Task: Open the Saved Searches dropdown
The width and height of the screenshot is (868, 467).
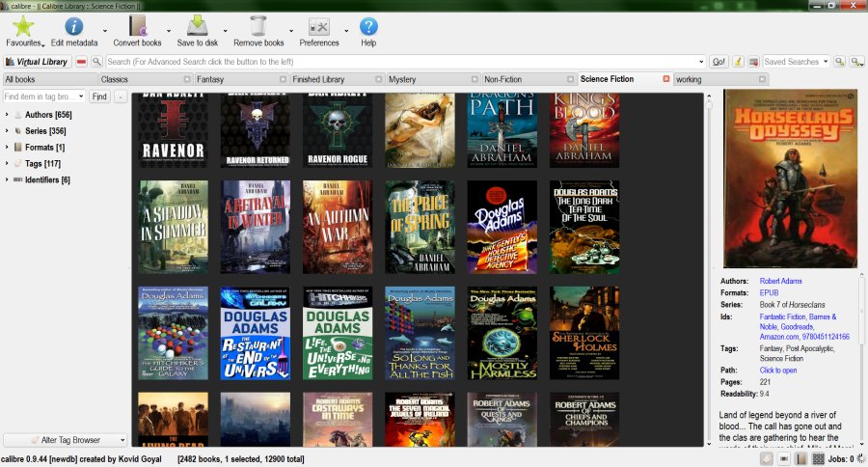Action: click(827, 62)
